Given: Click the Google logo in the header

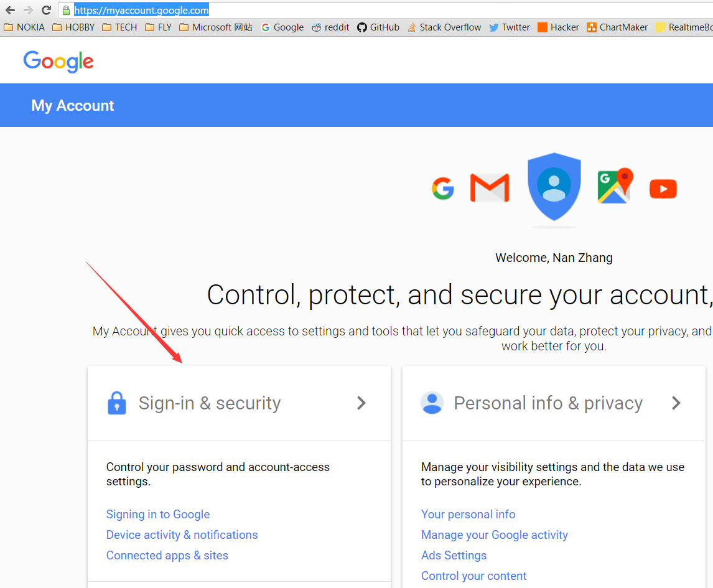Looking at the screenshot, I should (x=58, y=62).
